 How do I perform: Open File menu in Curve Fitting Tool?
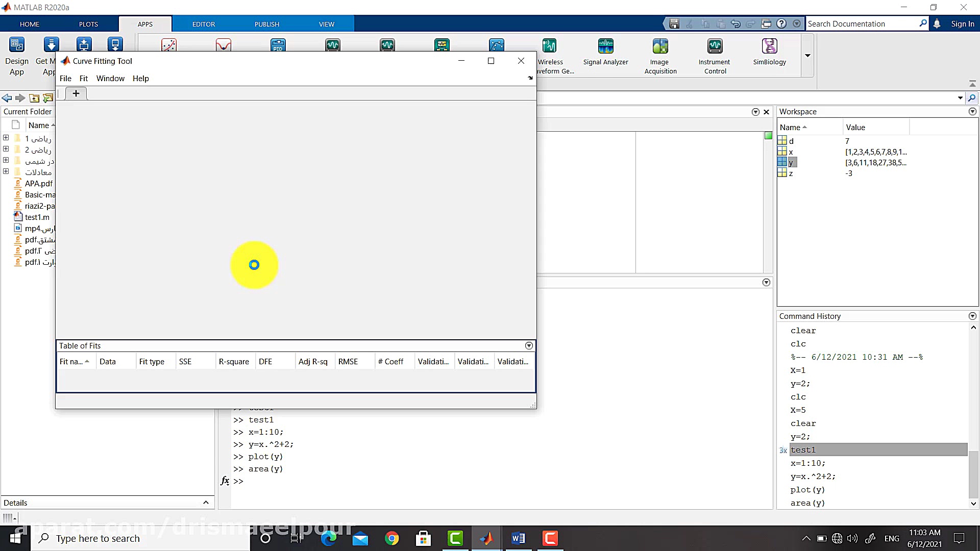pyautogui.click(x=65, y=78)
